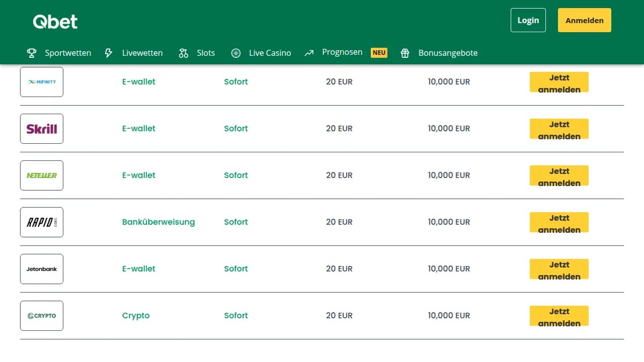
Task: Click Sofort in the Neteller row
Action: pyautogui.click(x=236, y=175)
